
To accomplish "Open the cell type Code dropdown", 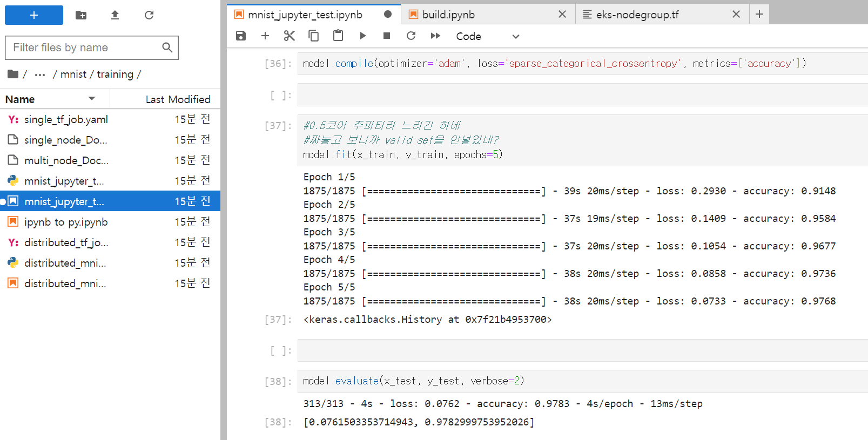I will 488,36.
